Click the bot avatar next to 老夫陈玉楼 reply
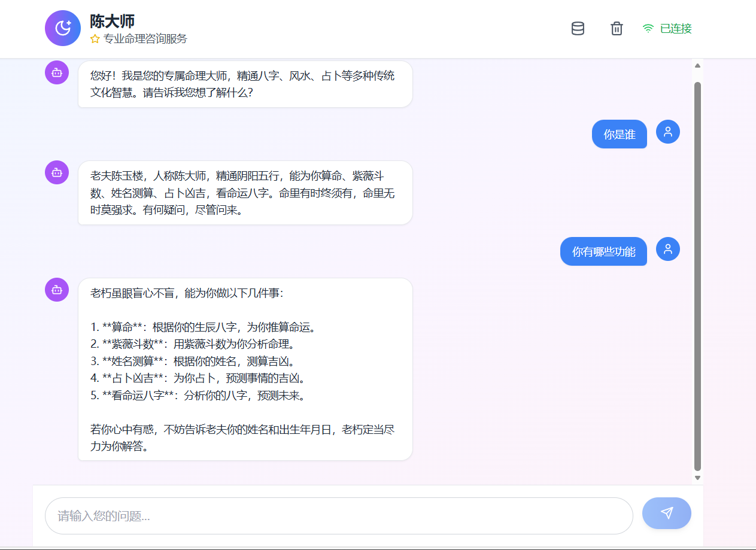Viewport: 756px width, 550px height. (56, 172)
